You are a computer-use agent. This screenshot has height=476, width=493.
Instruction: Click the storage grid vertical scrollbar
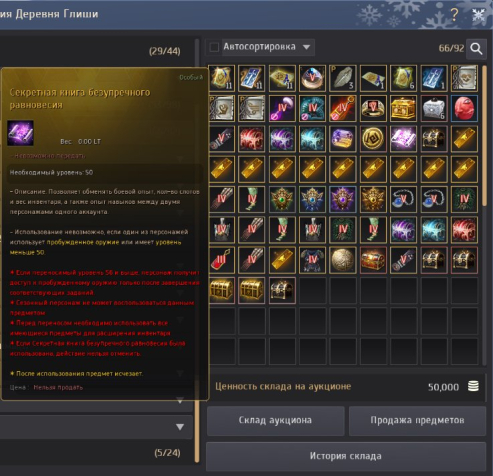484,135
